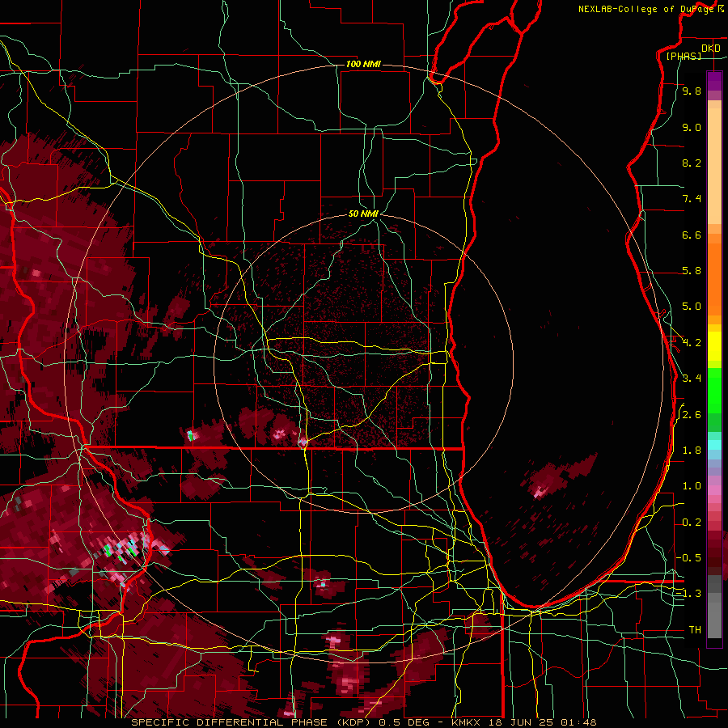Click the 5.8 value on the color scale
The height and width of the screenshot is (728, 728).
(692, 270)
